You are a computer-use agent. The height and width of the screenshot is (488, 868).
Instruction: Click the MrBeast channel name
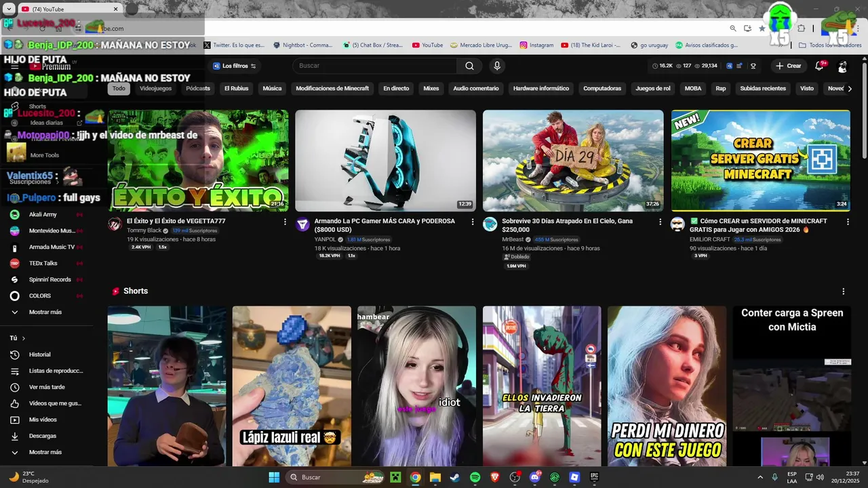tap(513, 239)
